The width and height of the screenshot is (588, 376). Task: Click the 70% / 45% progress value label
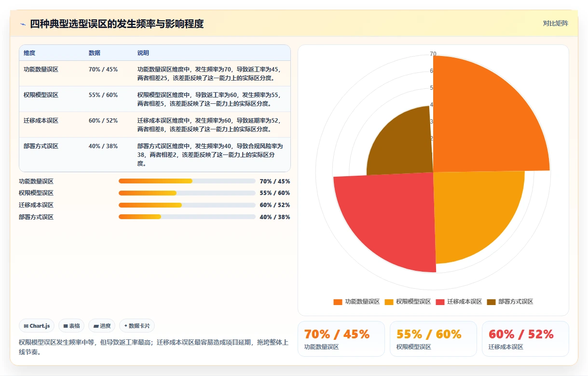tap(275, 181)
